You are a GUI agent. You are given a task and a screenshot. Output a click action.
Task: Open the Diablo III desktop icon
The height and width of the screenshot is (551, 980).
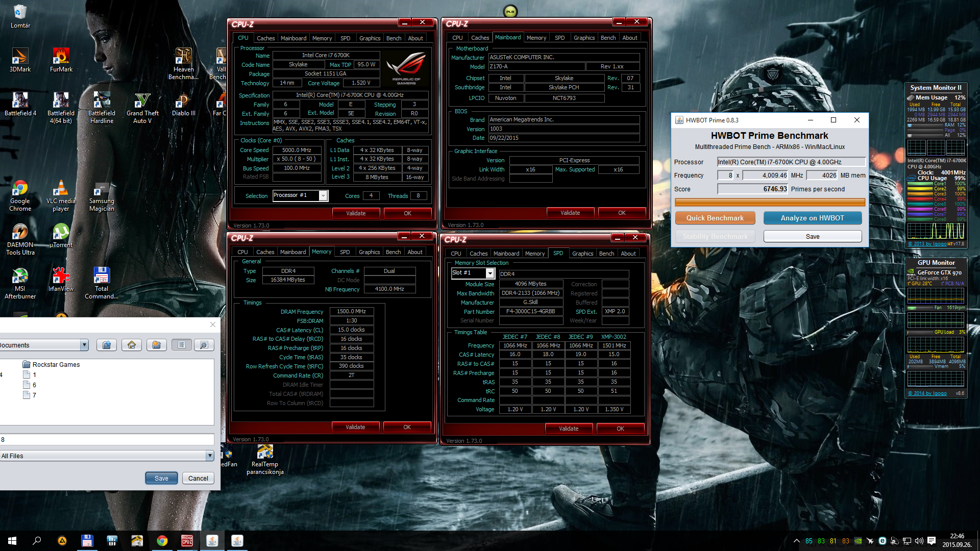[183, 104]
